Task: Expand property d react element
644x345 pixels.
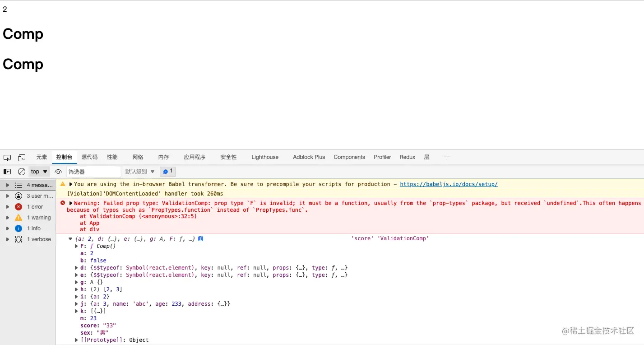Action: click(76, 268)
